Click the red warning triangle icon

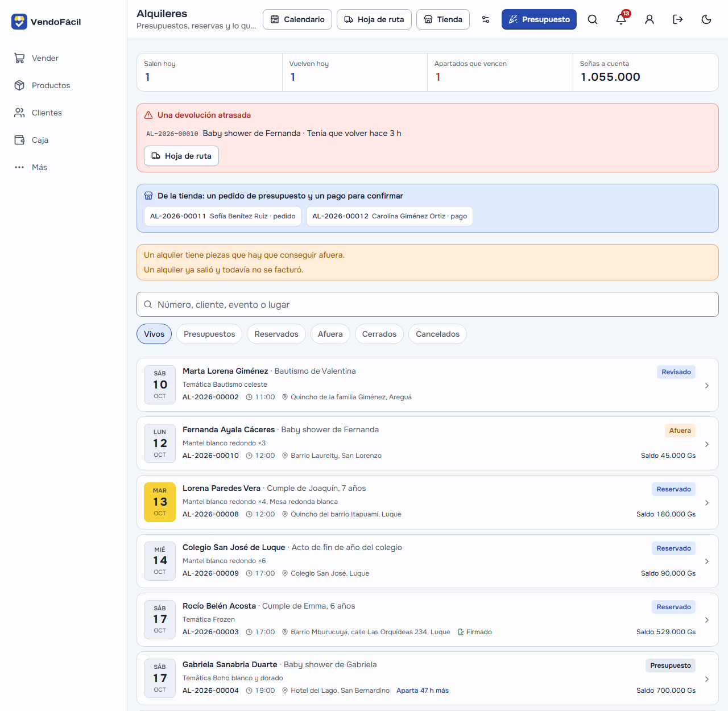pos(148,115)
